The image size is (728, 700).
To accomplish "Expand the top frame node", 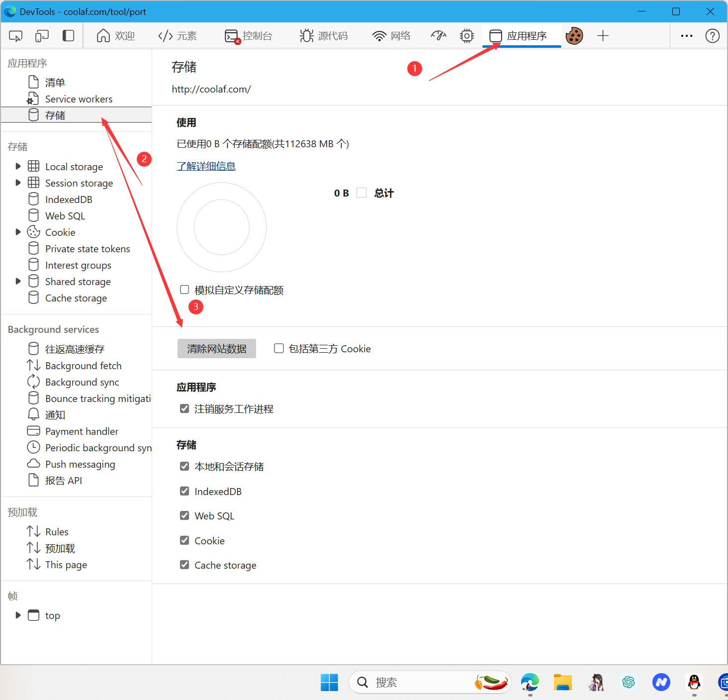I will click(18, 615).
